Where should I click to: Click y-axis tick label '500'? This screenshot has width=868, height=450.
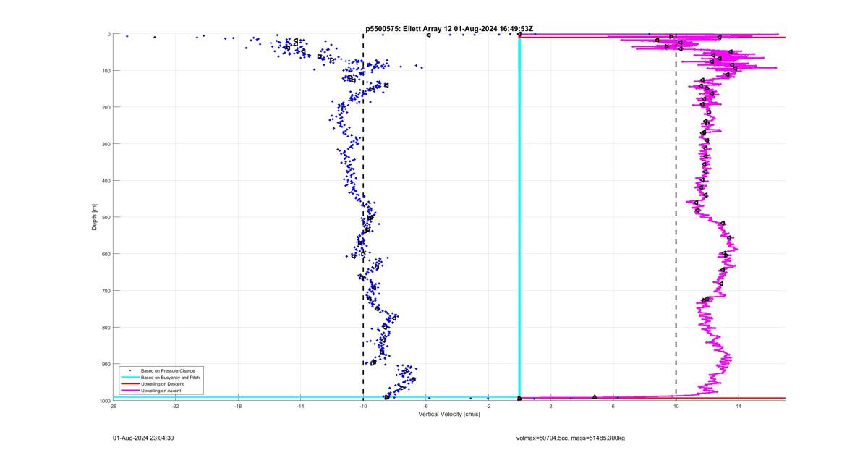[x=105, y=217]
